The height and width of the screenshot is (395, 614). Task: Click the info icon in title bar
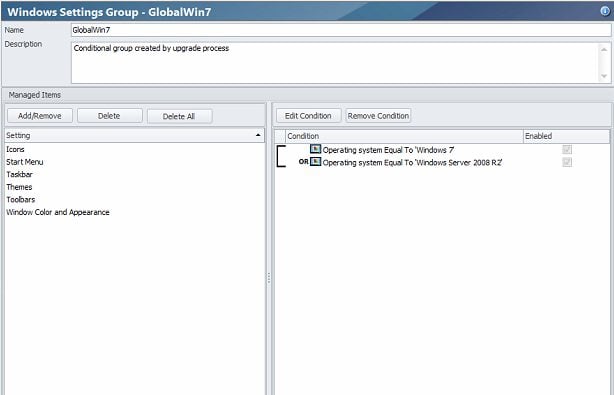605,11
